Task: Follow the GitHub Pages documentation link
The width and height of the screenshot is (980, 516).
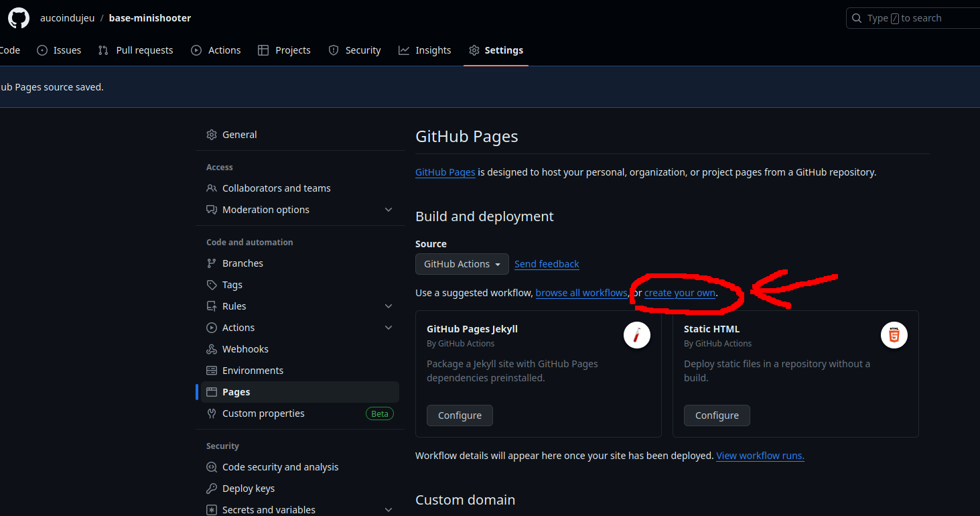Action: (x=445, y=172)
